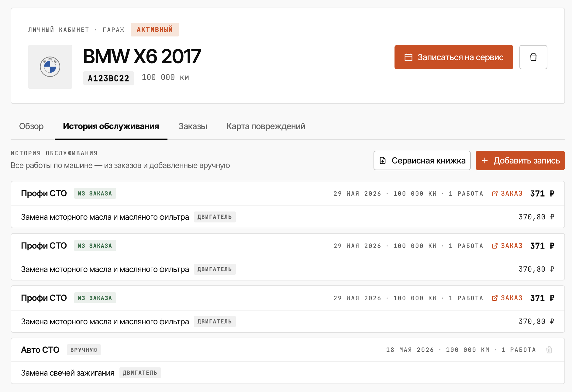Click the BMW X6 2017 heading
The height and width of the screenshot is (392, 572).
coord(142,56)
